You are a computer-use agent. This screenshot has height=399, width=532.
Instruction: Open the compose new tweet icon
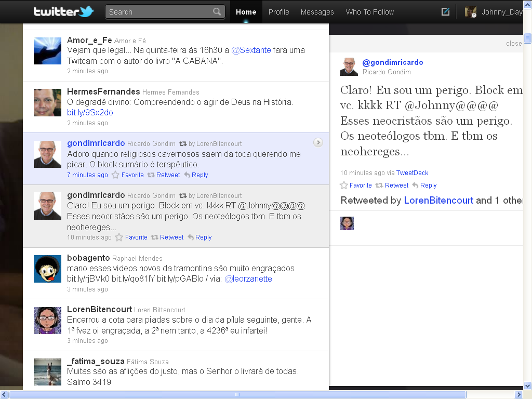coord(445,12)
